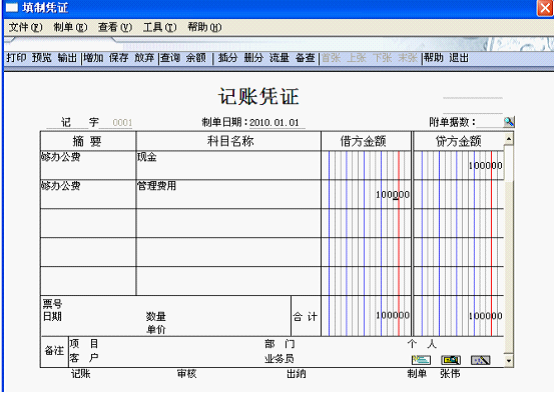Click 增加 in the toolbar
554x393 pixels.
93,58
